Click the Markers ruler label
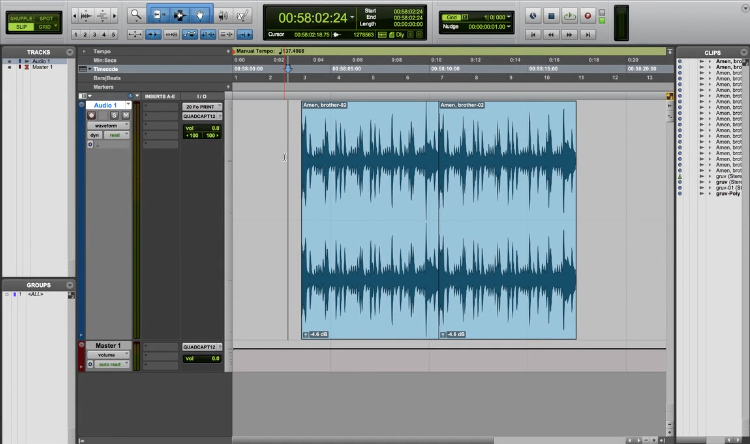Image resolution: width=750 pixels, height=444 pixels. tap(103, 87)
